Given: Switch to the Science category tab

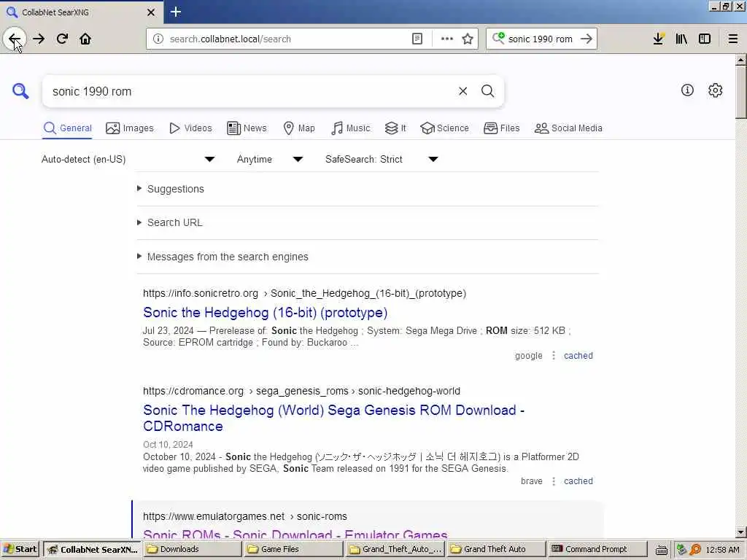Looking at the screenshot, I should tap(444, 128).
